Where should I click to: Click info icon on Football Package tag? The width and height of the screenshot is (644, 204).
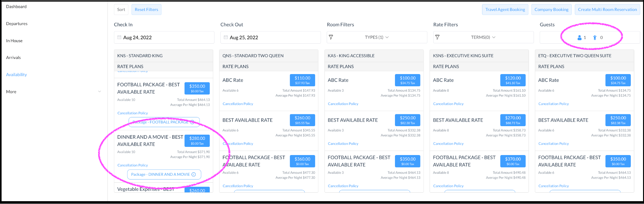click(192, 122)
